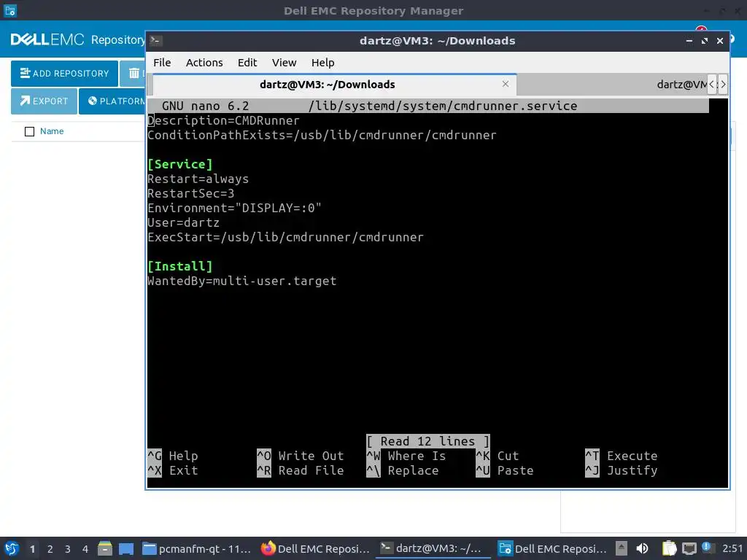Image resolution: width=747 pixels, height=560 pixels.
Task: Click the ^R Read File shortcut label
Action: [300, 470]
